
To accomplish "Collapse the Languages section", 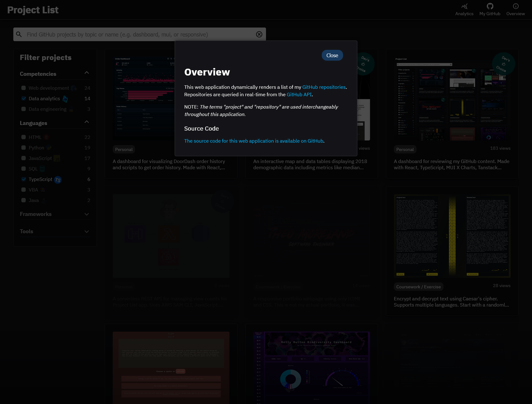I will 87,122.
